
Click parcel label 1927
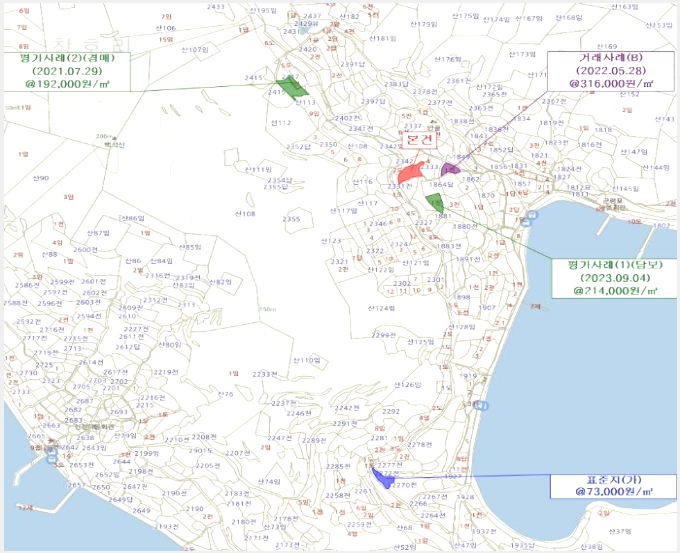tap(453, 476)
